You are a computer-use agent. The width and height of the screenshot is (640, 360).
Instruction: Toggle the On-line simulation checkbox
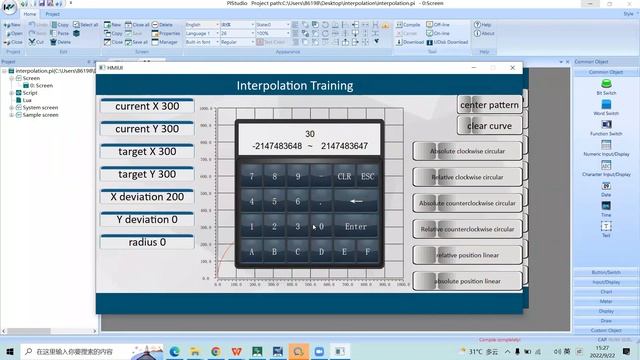438,33
